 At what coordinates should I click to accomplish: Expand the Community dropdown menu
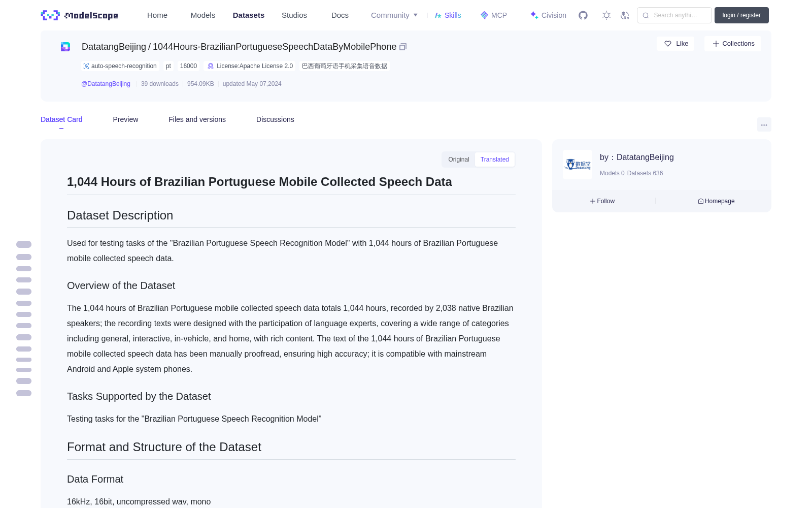tap(394, 15)
